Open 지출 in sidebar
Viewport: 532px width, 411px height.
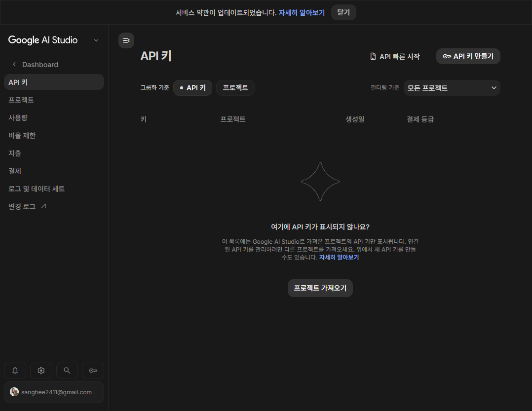[54, 153]
